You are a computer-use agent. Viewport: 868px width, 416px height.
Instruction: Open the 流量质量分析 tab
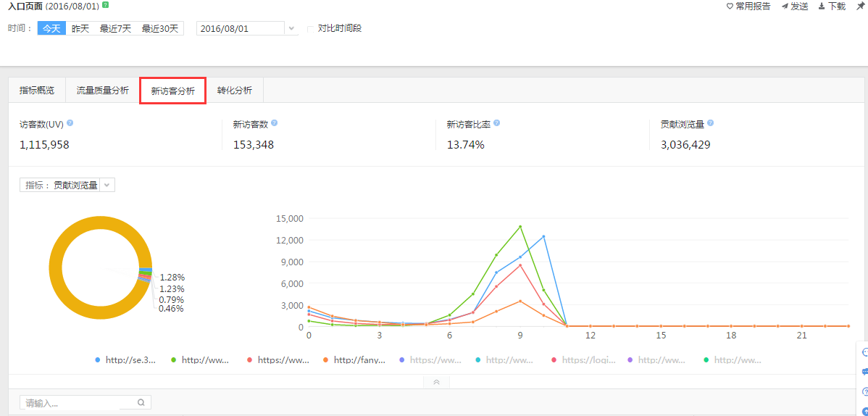[103, 91]
